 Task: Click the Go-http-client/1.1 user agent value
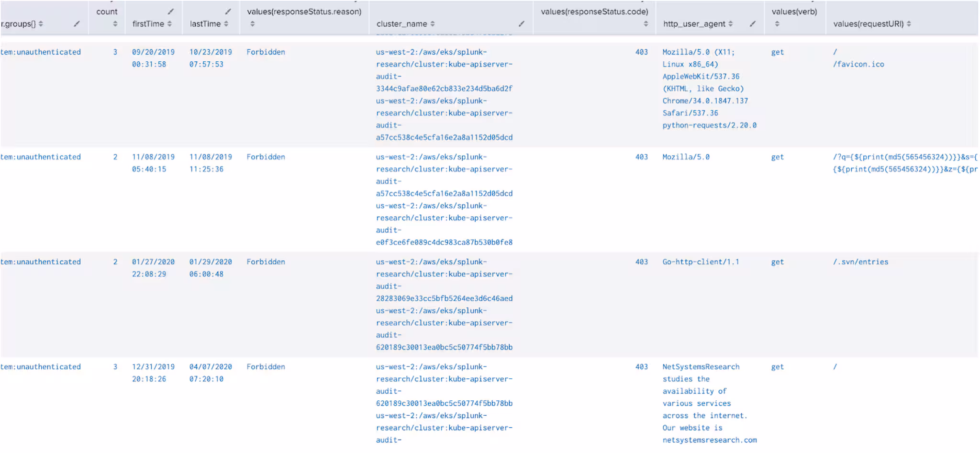[701, 262]
